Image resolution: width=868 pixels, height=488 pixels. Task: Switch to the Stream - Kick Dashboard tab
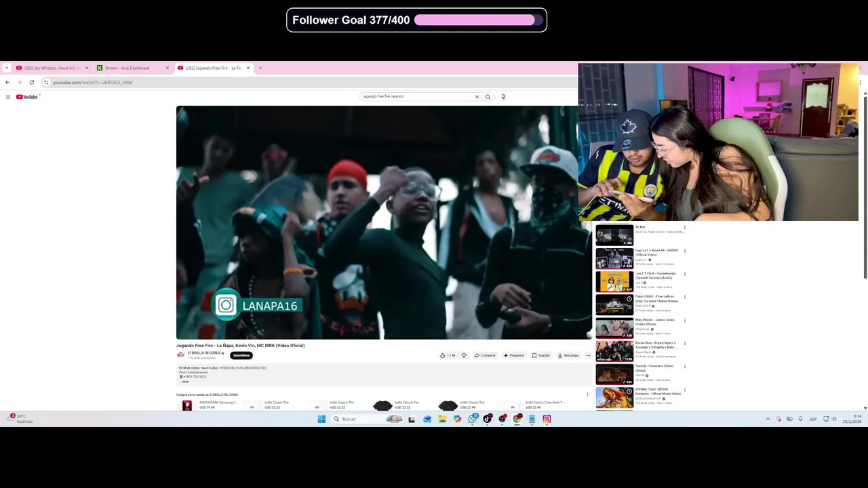[x=132, y=68]
